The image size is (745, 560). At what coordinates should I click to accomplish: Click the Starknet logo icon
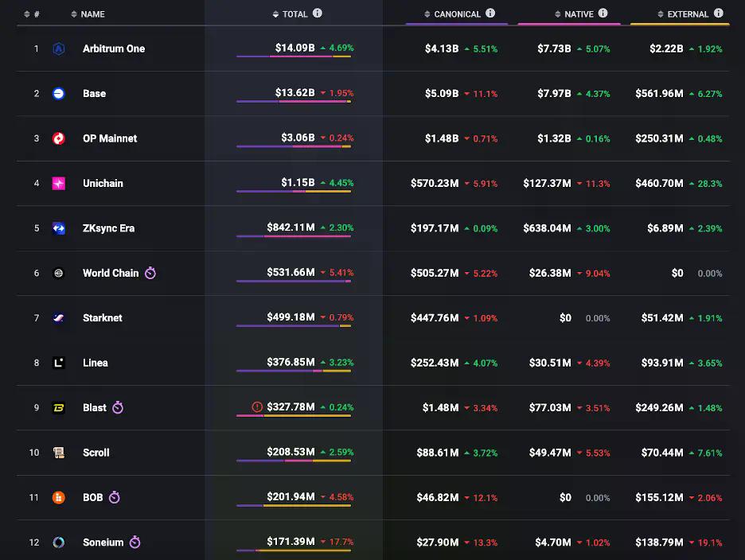pyautogui.click(x=58, y=317)
